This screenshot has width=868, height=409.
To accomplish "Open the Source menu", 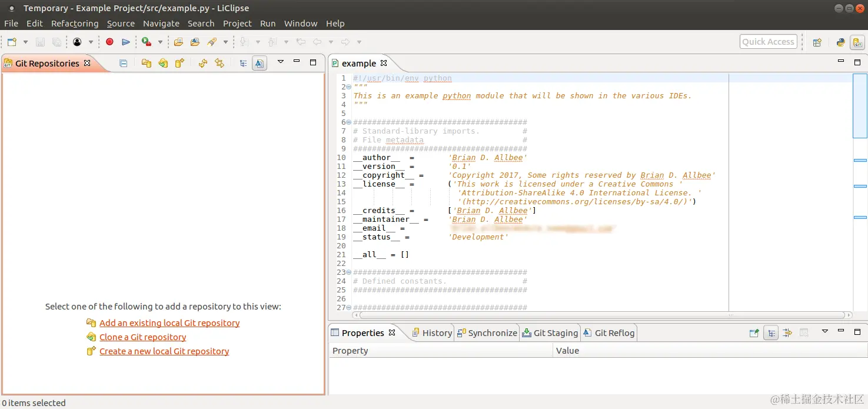I will click(121, 24).
